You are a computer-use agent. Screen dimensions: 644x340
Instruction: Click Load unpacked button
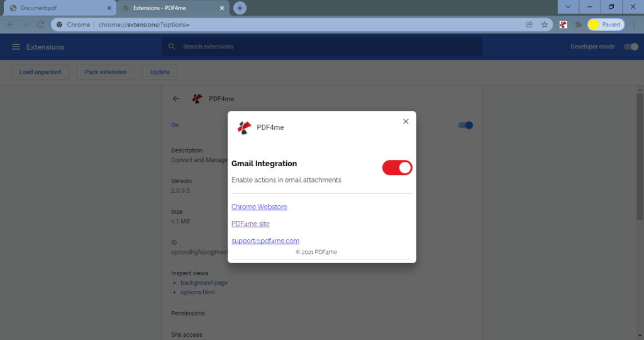pyautogui.click(x=40, y=72)
